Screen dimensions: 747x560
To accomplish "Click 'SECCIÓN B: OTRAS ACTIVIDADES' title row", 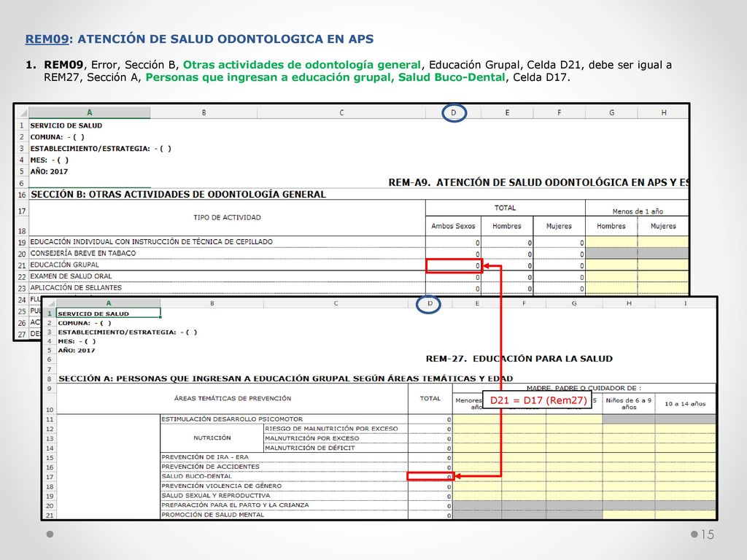I will click(x=178, y=194).
